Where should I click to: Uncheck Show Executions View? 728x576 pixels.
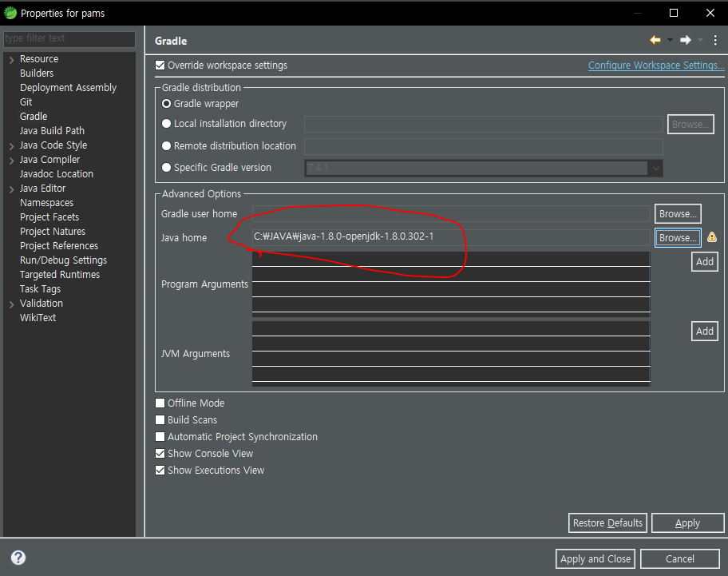coord(160,470)
